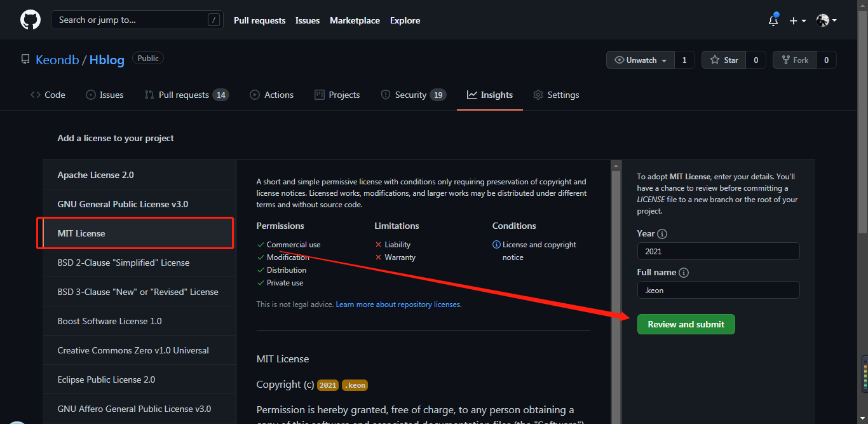
Task: Open Explore in top navigation
Action: coord(405,20)
